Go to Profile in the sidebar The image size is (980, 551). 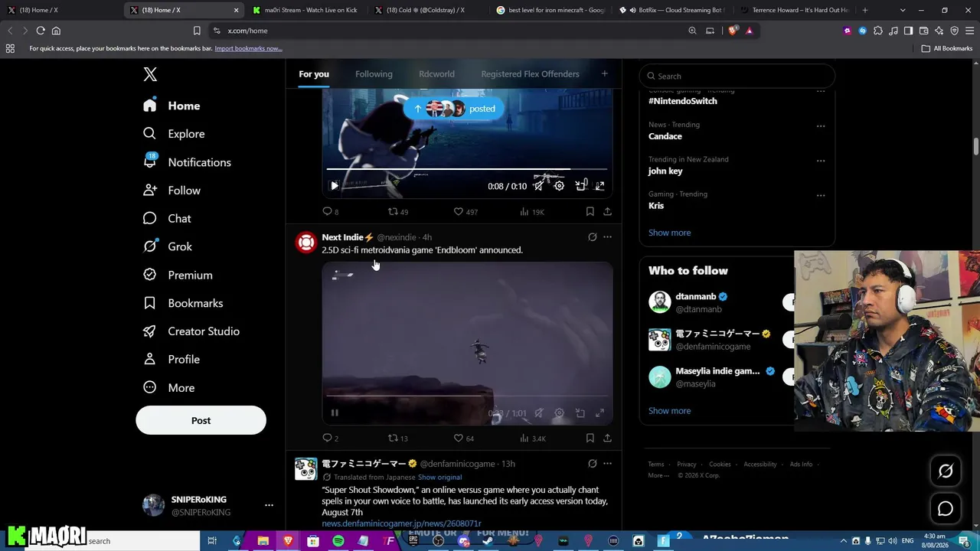pyautogui.click(x=172, y=360)
